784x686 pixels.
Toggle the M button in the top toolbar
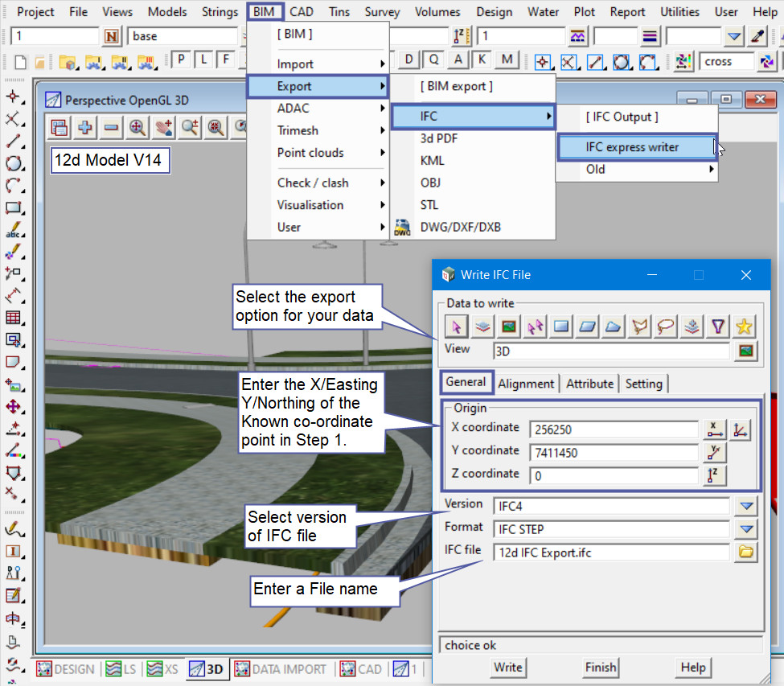coord(507,60)
